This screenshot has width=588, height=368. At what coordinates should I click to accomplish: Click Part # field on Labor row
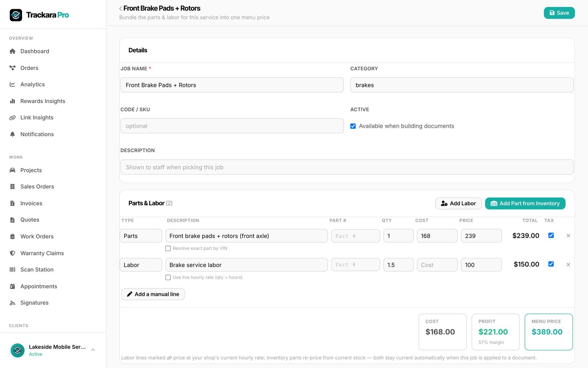click(355, 265)
